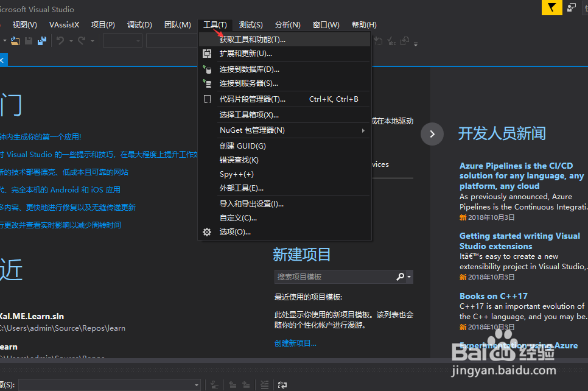Click the download step toolbar icon left of abc
The height and width of the screenshot is (391, 588).
pos(378,41)
